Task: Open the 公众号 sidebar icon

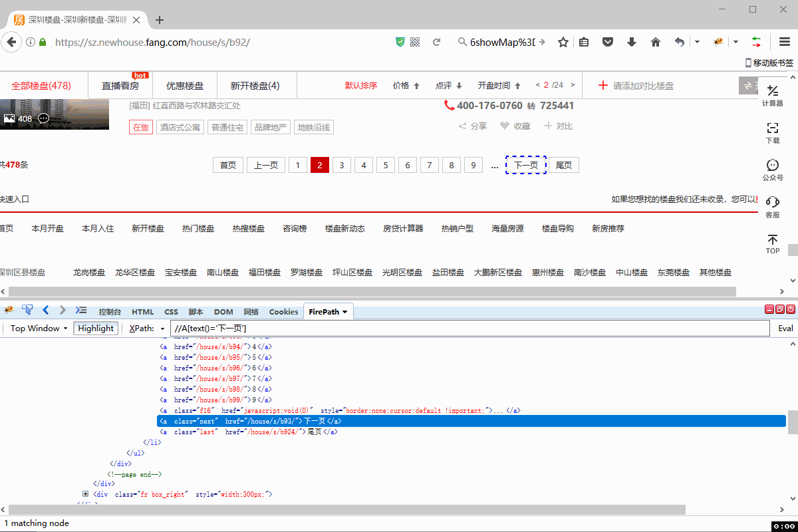Action: coord(773,170)
